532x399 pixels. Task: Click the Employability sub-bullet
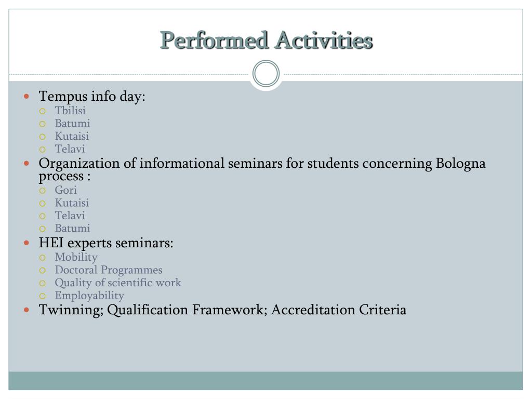pyautogui.click(x=89, y=296)
